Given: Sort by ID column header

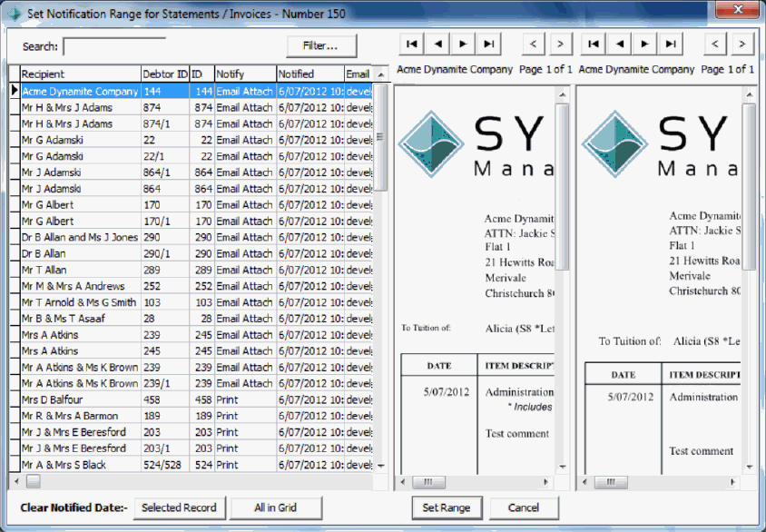Looking at the screenshot, I should [202, 74].
